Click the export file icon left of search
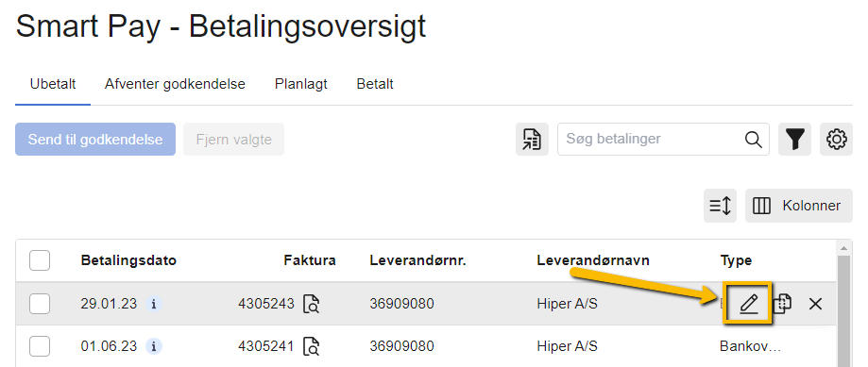This screenshot has width=868, height=367. point(532,140)
